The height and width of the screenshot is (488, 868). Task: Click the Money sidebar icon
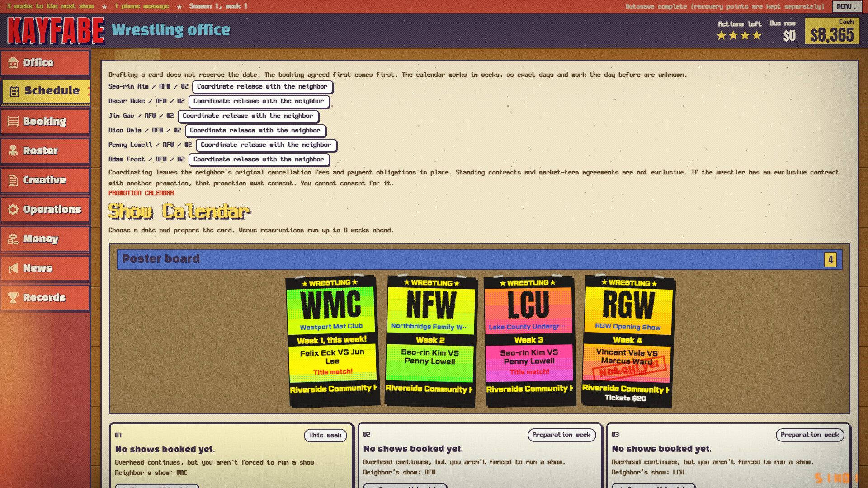point(13,239)
